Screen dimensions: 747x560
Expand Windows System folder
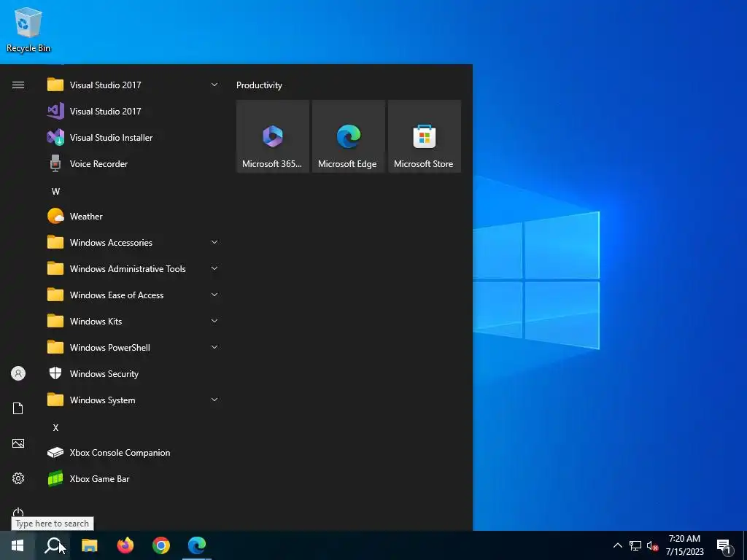[132, 400]
